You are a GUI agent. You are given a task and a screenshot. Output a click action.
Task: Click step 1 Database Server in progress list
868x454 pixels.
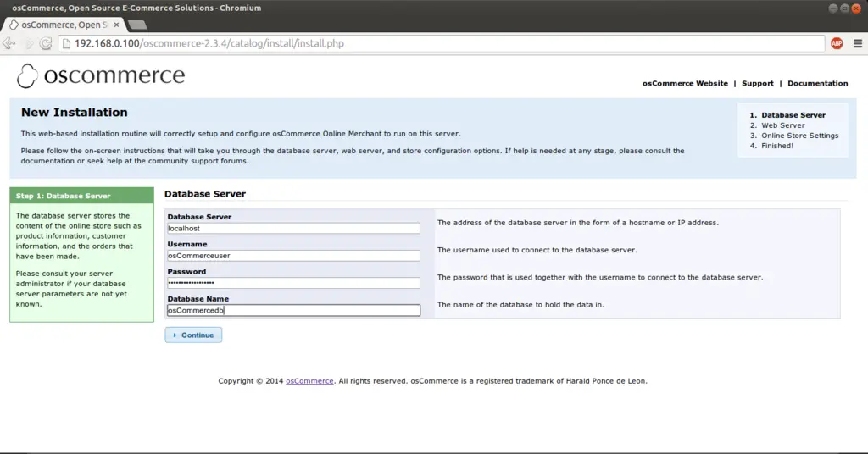pyautogui.click(x=793, y=115)
